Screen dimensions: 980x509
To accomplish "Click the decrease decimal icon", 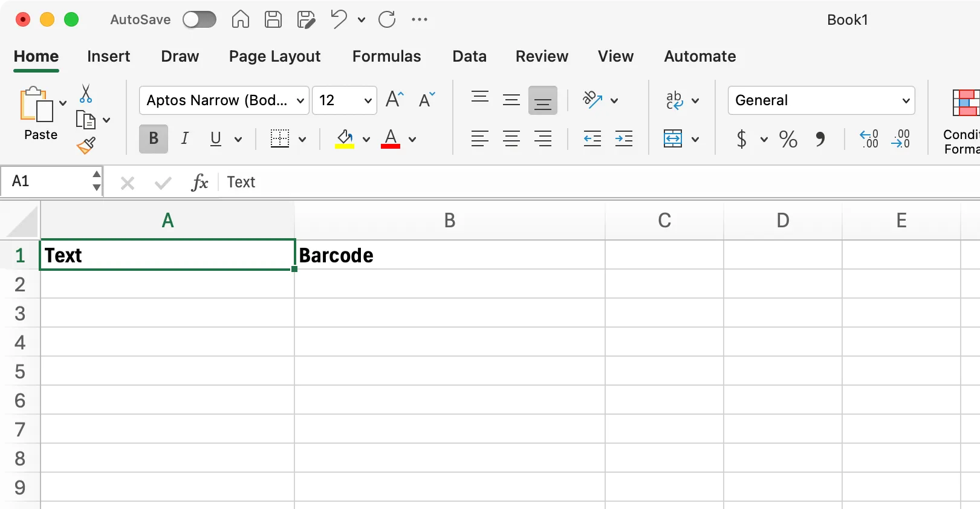I will [901, 139].
